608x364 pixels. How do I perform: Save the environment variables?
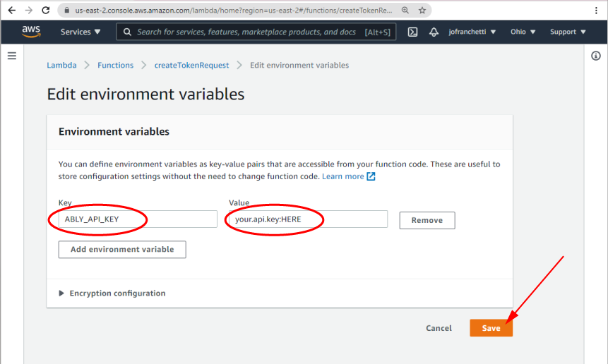click(491, 328)
